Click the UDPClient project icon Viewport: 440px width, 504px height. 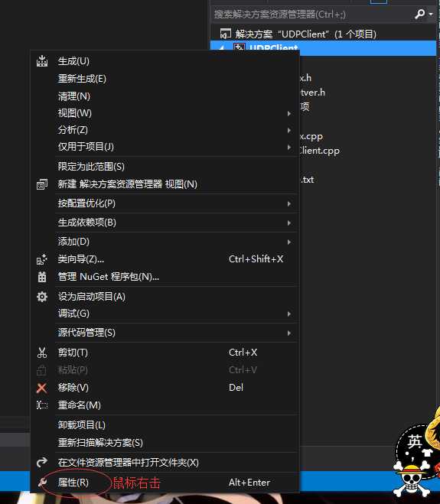coord(239,47)
